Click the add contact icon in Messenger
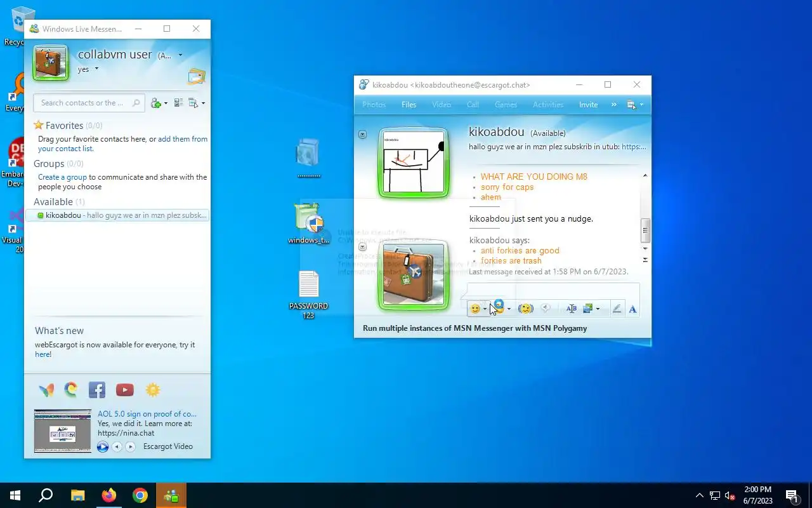 coord(156,103)
